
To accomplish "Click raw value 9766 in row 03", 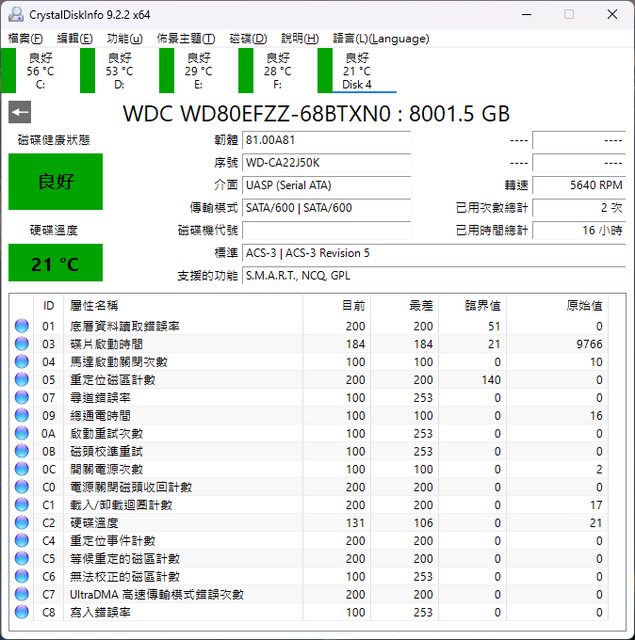I will 589,344.
